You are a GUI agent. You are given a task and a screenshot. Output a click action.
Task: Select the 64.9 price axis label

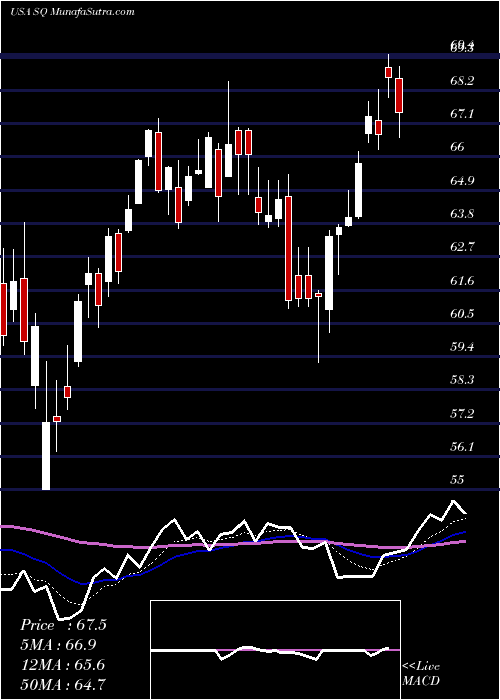(x=462, y=180)
